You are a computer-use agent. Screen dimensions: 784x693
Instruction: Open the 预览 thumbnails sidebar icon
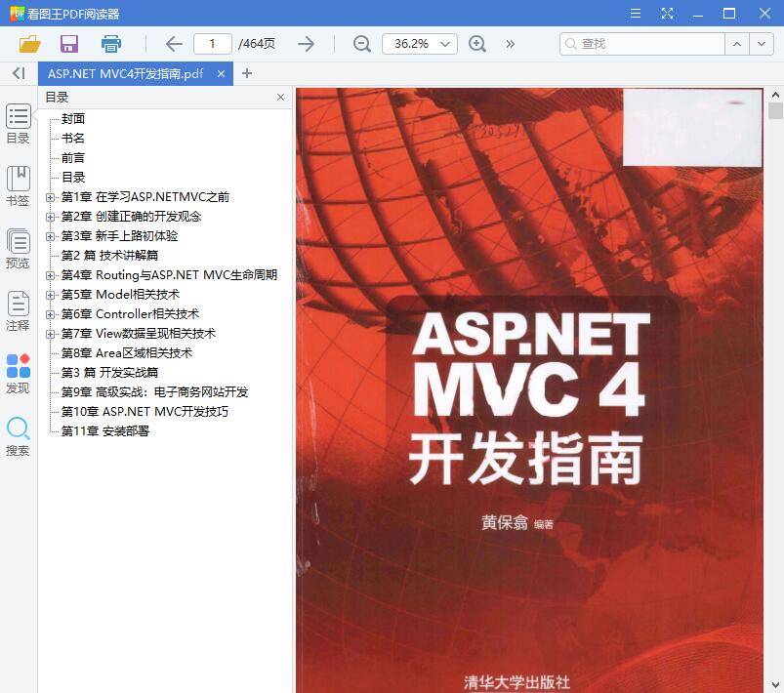(x=18, y=249)
